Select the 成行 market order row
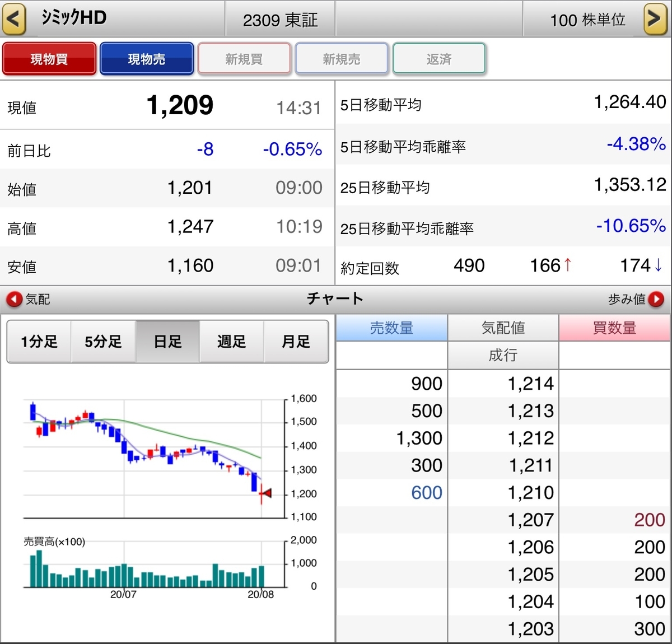 (503, 355)
